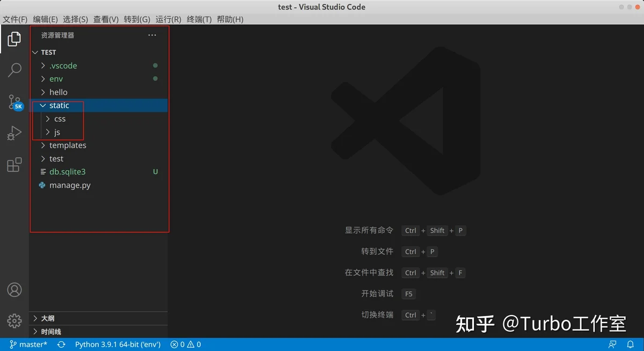The width and height of the screenshot is (644, 351).
Task: Open the Accounts icon in activity bar
Action: (x=14, y=290)
